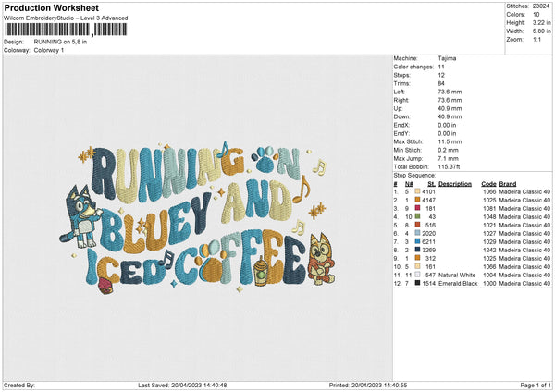Click the Stitches value 23024
The height and width of the screenshot is (392, 555).
(x=541, y=6)
